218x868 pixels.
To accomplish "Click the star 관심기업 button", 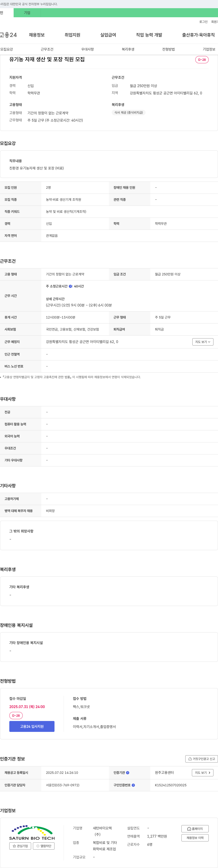I will [x=20, y=846].
